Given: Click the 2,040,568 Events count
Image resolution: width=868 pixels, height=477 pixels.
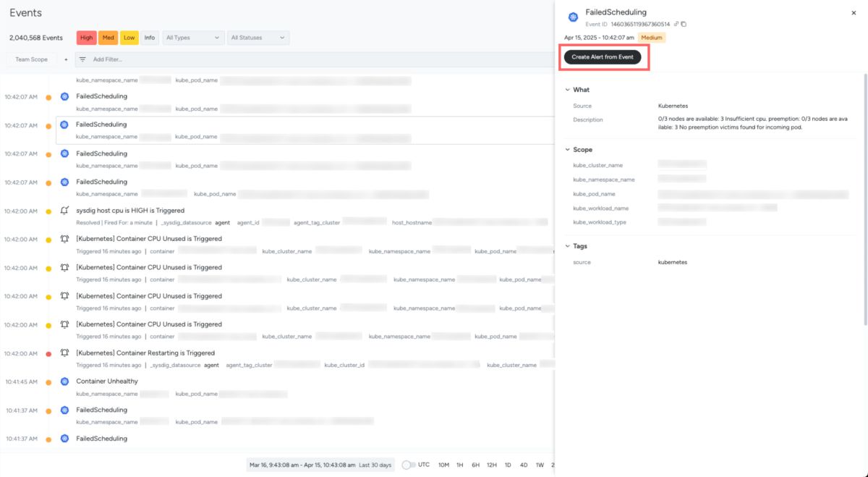Looking at the screenshot, I should click(36, 38).
